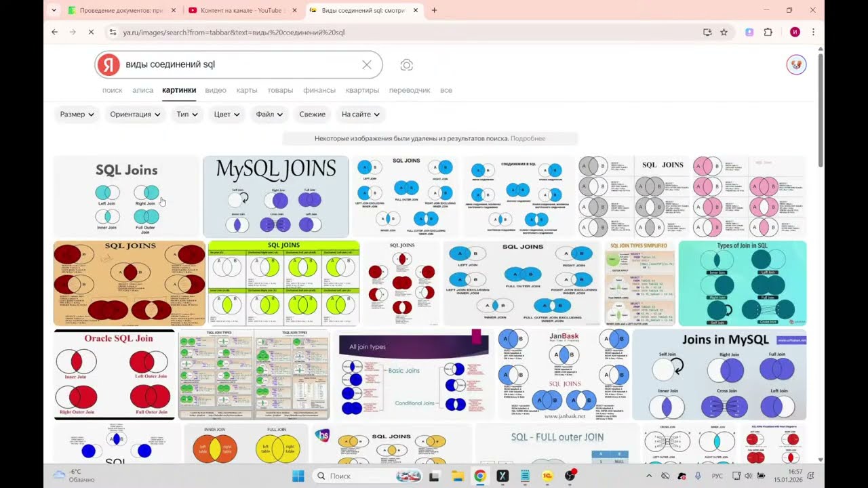
Task: Open search by image camera icon
Action: click(x=406, y=65)
